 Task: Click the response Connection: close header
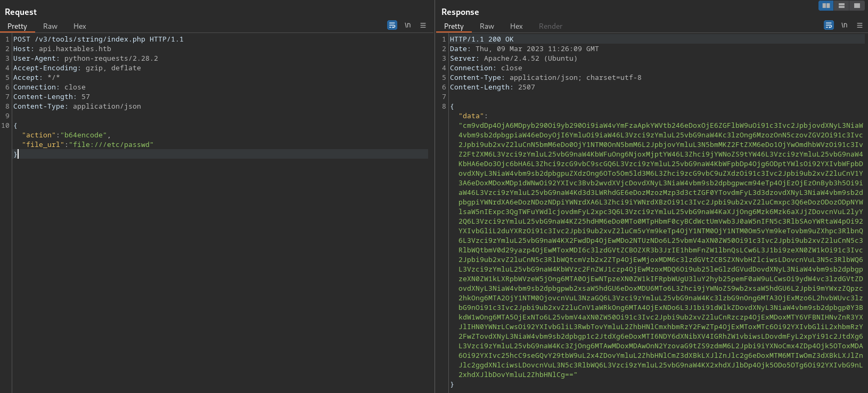pos(486,68)
